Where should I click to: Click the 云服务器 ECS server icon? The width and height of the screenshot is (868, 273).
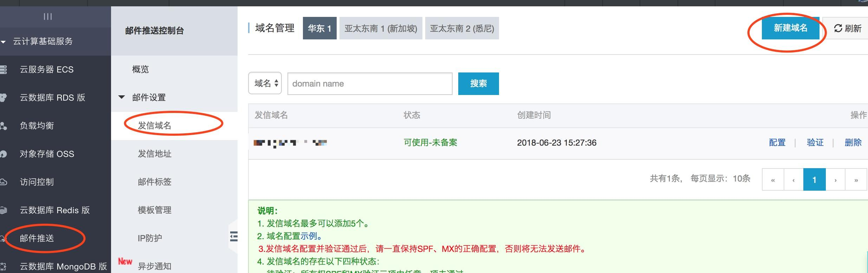coord(3,70)
